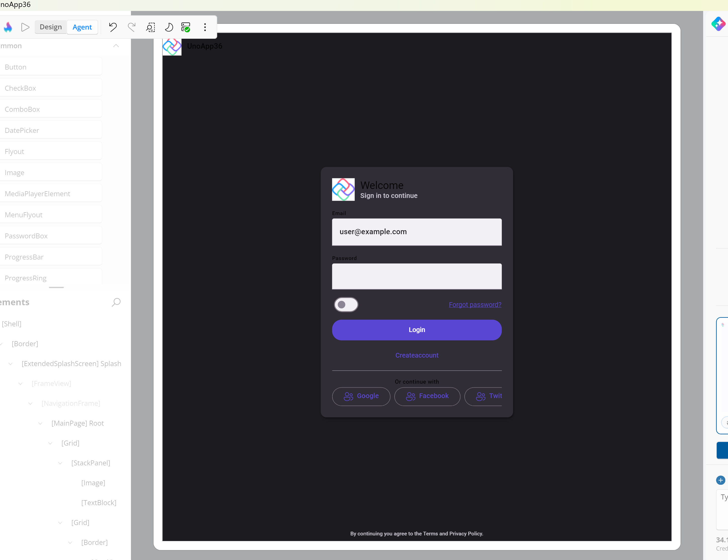Undo the last change
Image resolution: width=728 pixels, height=560 pixels.
[113, 27]
